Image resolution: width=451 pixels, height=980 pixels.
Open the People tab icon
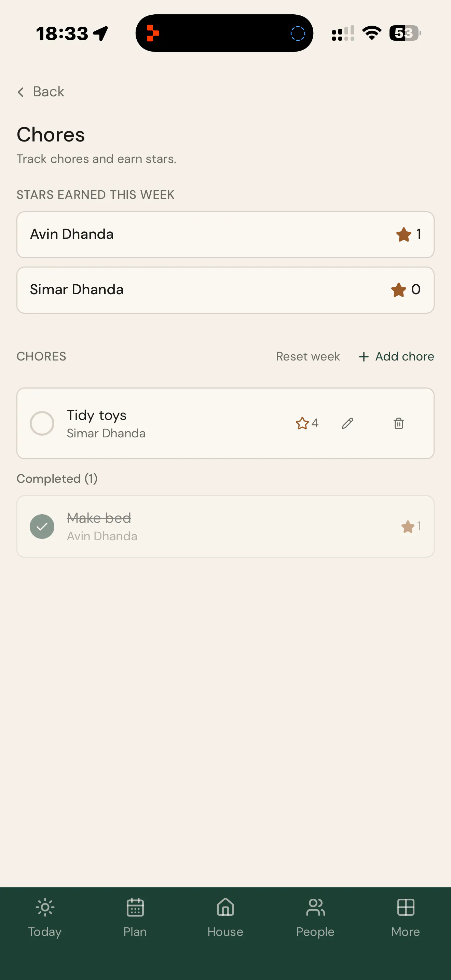[x=315, y=908]
